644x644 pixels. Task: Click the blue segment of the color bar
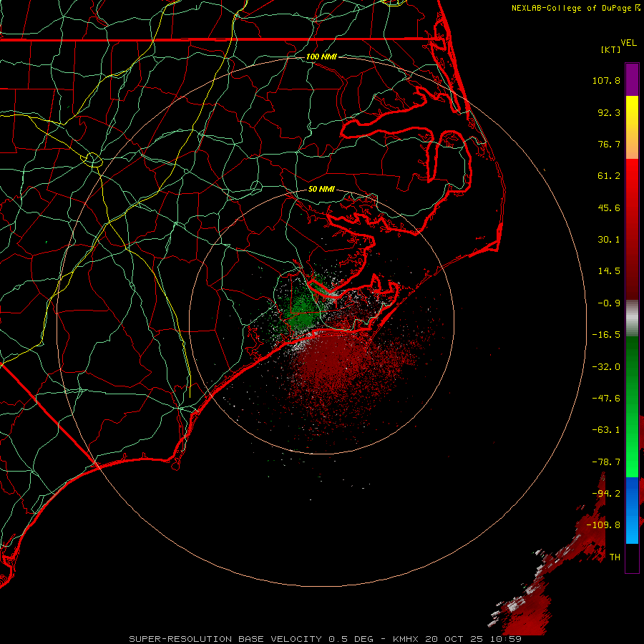coord(632,510)
